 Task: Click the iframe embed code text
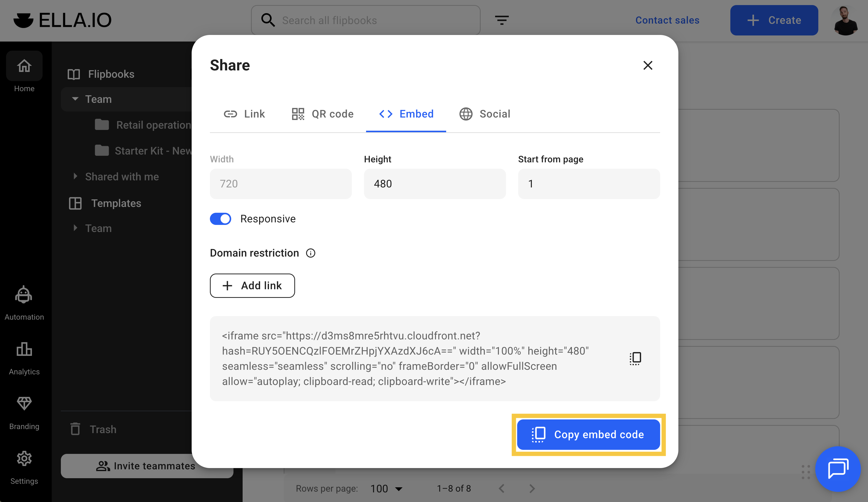click(405, 359)
